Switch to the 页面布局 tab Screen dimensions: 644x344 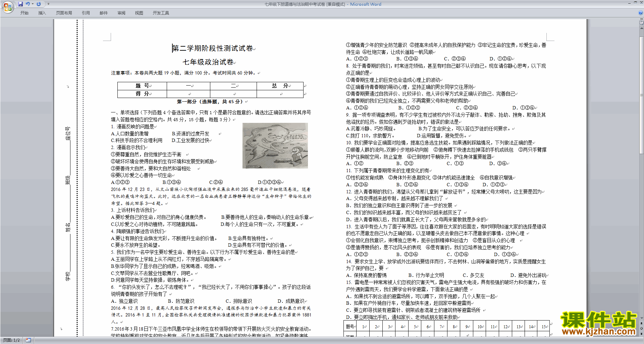pyautogui.click(x=64, y=13)
